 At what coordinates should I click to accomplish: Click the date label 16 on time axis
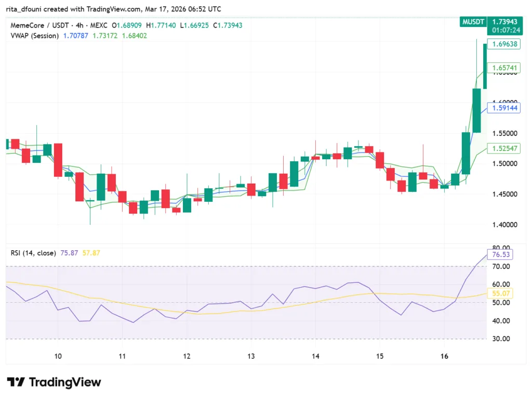444,356
